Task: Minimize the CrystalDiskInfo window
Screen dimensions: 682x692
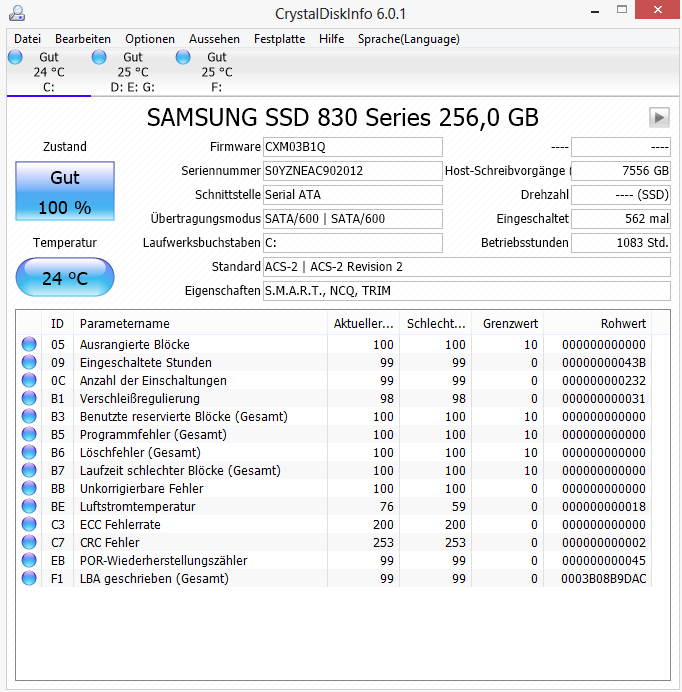Action: pos(595,11)
